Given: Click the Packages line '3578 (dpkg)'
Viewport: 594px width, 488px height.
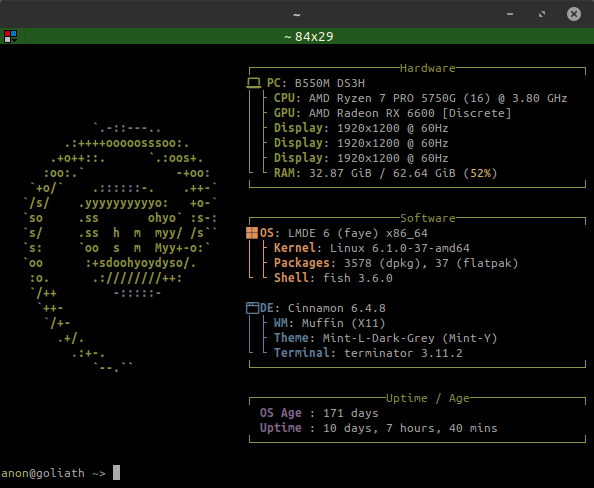Looking at the screenshot, I should tap(396, 263).
